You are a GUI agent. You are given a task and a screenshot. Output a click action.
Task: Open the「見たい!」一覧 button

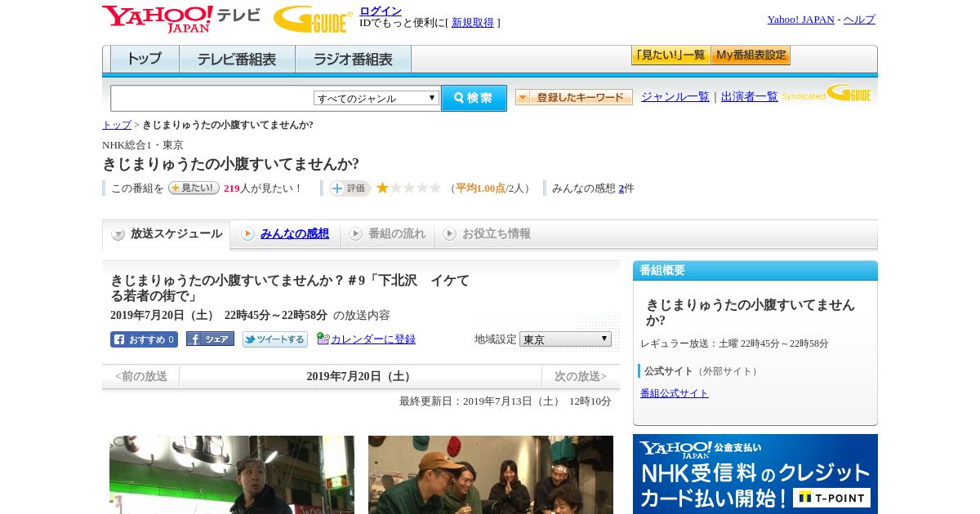(x=670, y=55)
